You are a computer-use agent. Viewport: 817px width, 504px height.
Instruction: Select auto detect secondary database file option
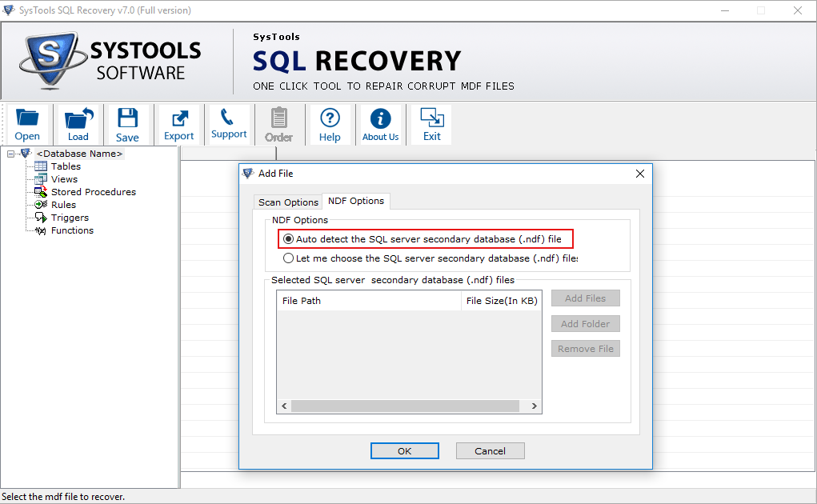(286, 238)
